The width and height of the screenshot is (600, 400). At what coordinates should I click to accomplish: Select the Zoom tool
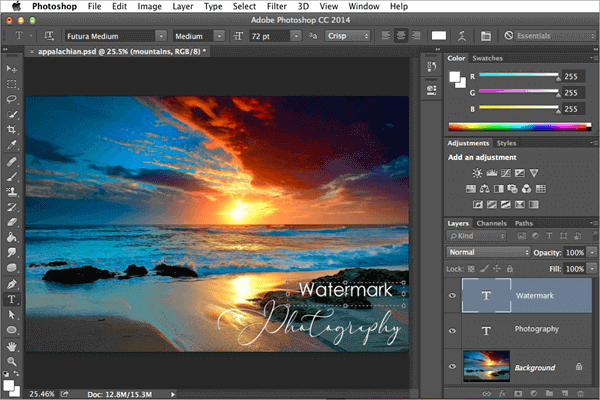[11, 361]
